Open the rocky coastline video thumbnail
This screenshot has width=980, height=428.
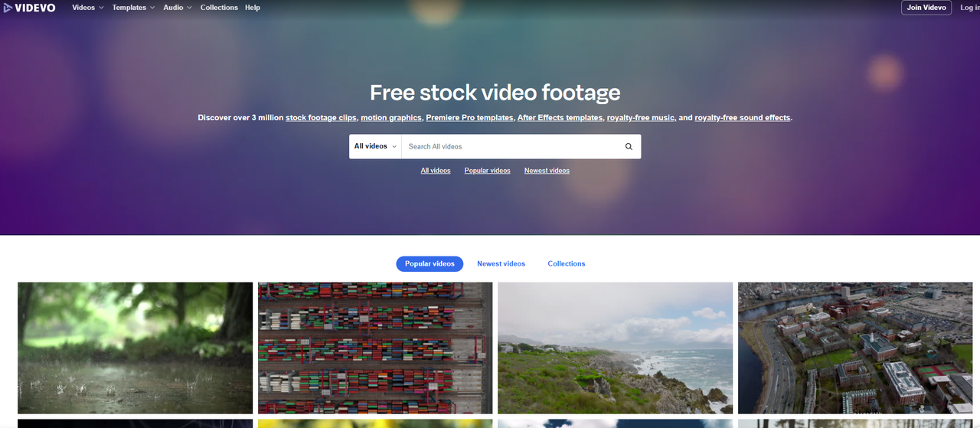click(x=615, y=348)
